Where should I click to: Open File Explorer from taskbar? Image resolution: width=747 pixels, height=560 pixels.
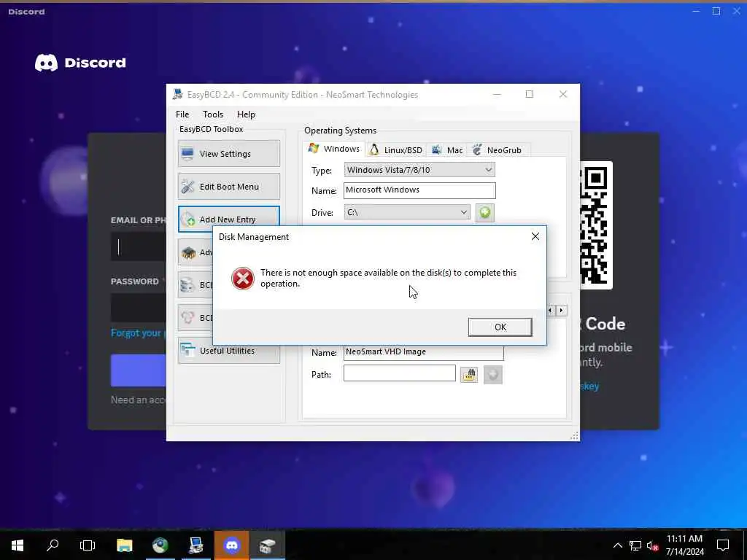(x=124, y=545)
